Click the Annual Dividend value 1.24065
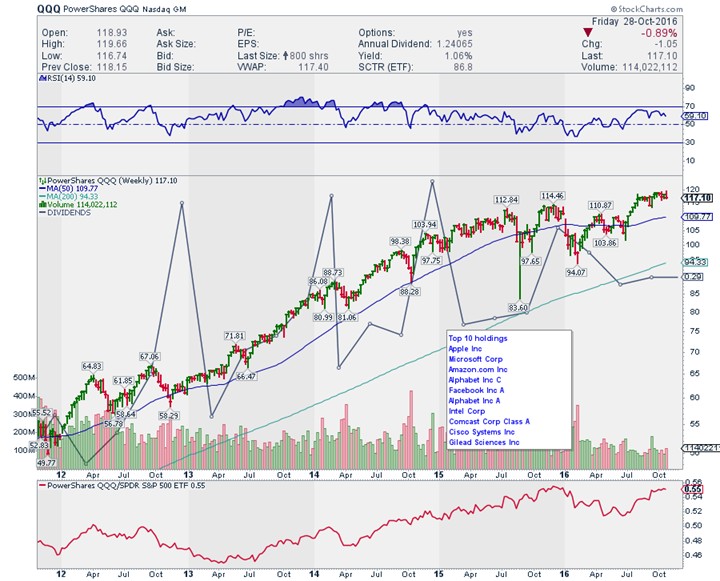 click(x=453, y=44)
